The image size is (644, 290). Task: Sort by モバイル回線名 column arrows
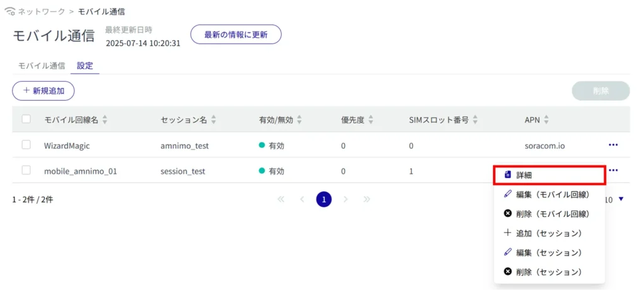[x=105, y=120]
